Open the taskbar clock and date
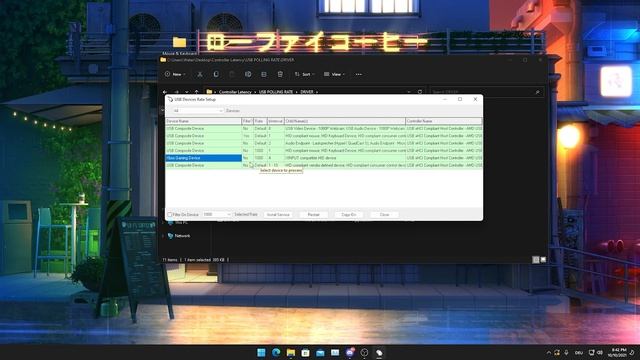This screenshot has height=360, width=640. click(x=618, y=353)
